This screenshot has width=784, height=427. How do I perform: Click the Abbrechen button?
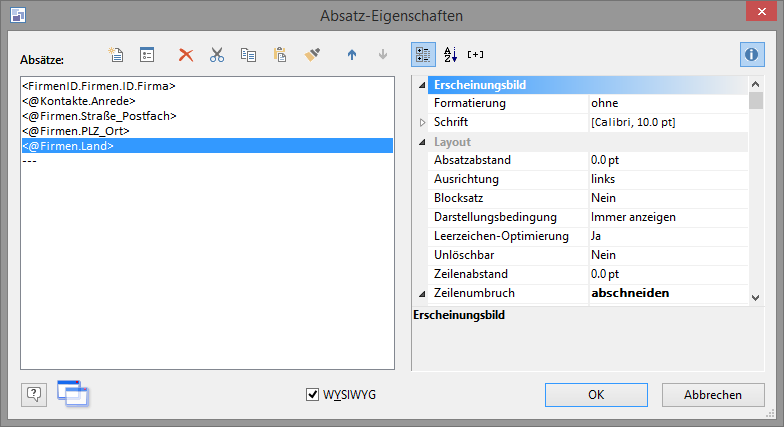click(712, 394)
